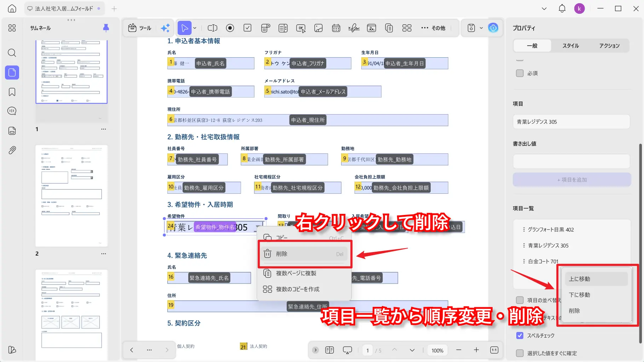Viewport: 644px width, 362px height.
Task: Select the Radio Button field tool
Action: tap(230, 28)
